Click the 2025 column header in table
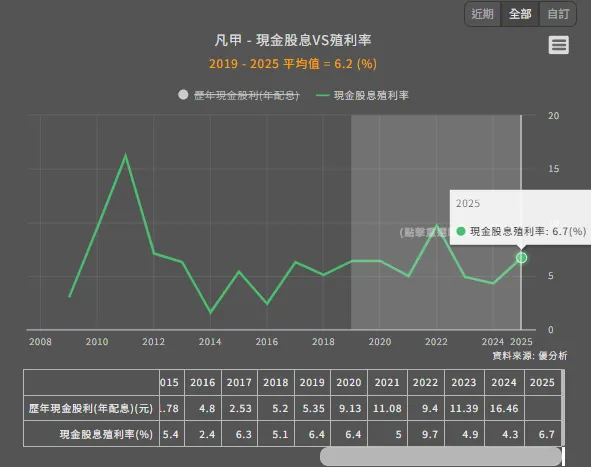Viewport: 591px width, 467px height. point(542,383)
